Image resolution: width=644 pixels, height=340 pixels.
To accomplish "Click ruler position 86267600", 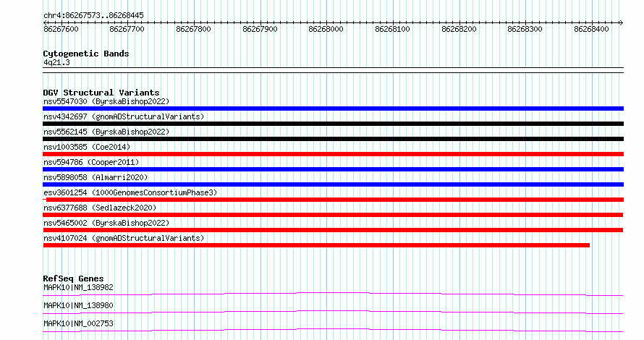I will pos(62,29).
